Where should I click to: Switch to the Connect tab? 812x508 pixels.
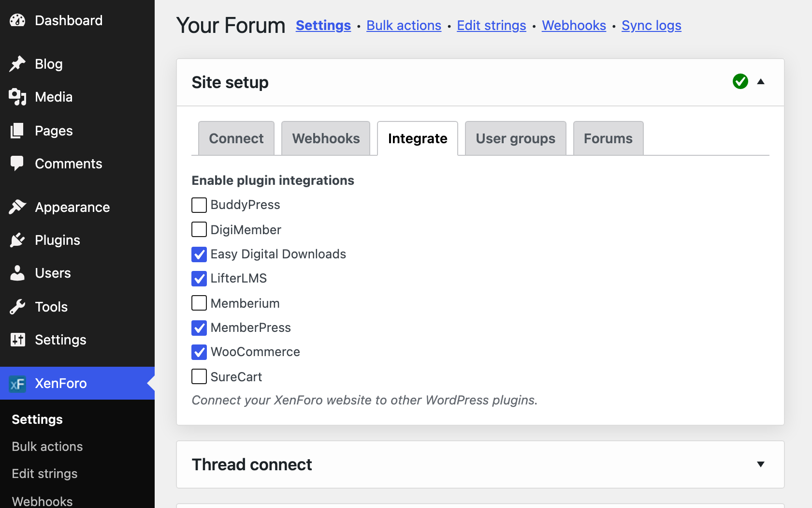click(236, 138)
